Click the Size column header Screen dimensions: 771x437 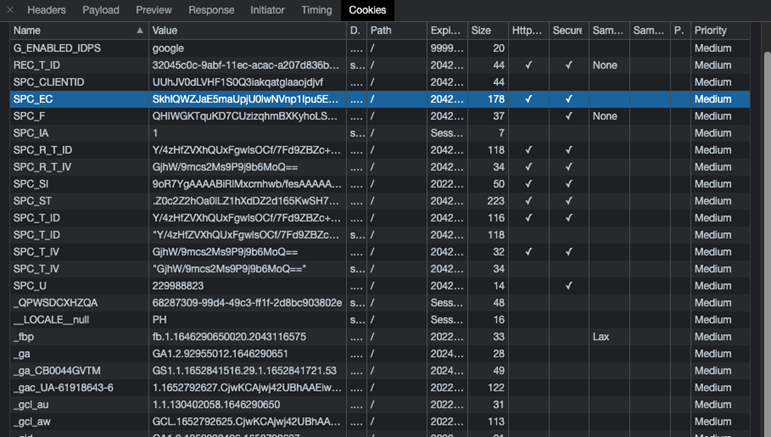coord(486,31)
